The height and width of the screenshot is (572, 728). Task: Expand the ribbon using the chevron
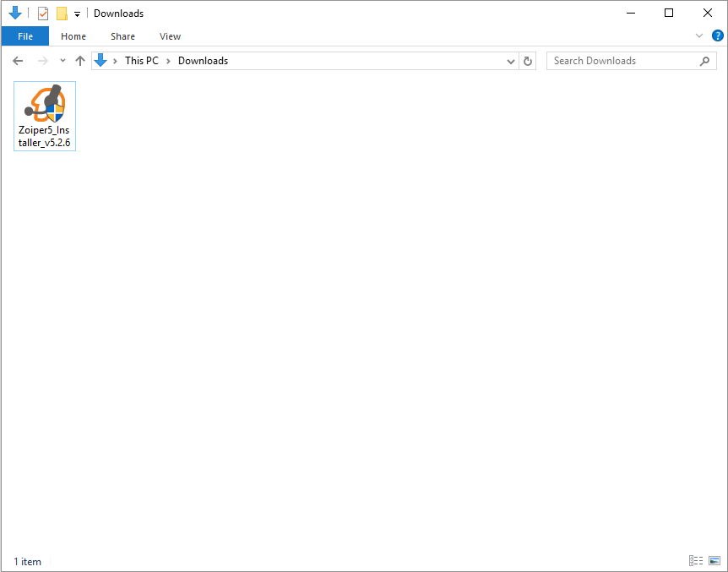pyautogui.click(x=699, y=35)
